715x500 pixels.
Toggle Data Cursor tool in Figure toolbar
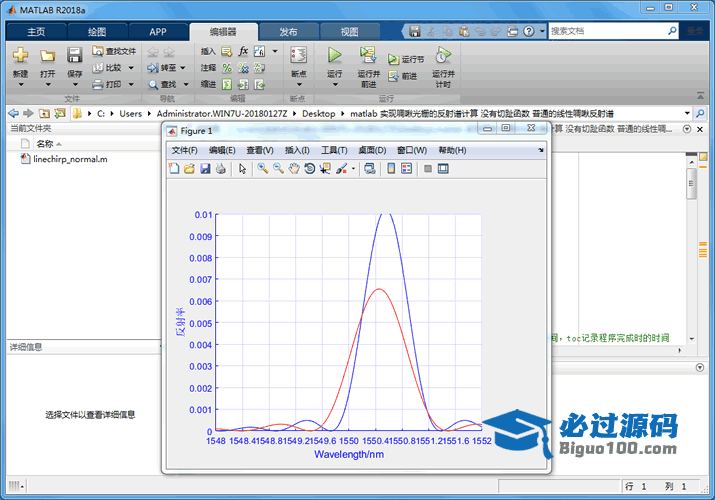325,169
